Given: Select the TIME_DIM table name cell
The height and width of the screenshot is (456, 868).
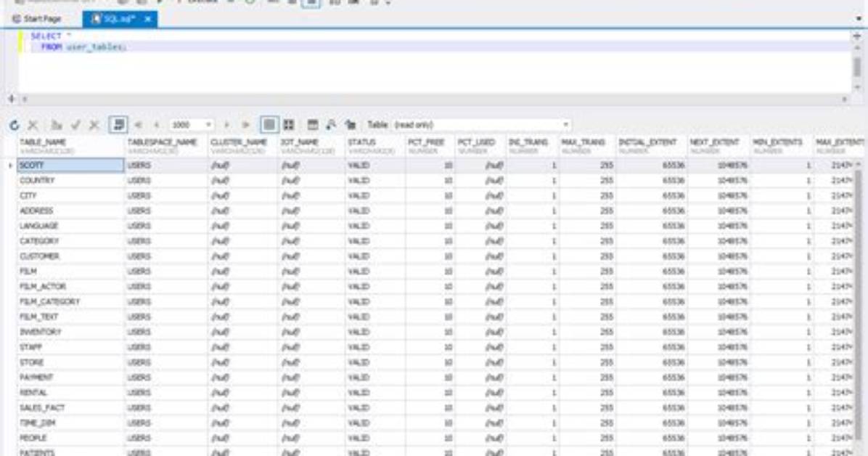Looking at the screenshot, I should 70,423.
